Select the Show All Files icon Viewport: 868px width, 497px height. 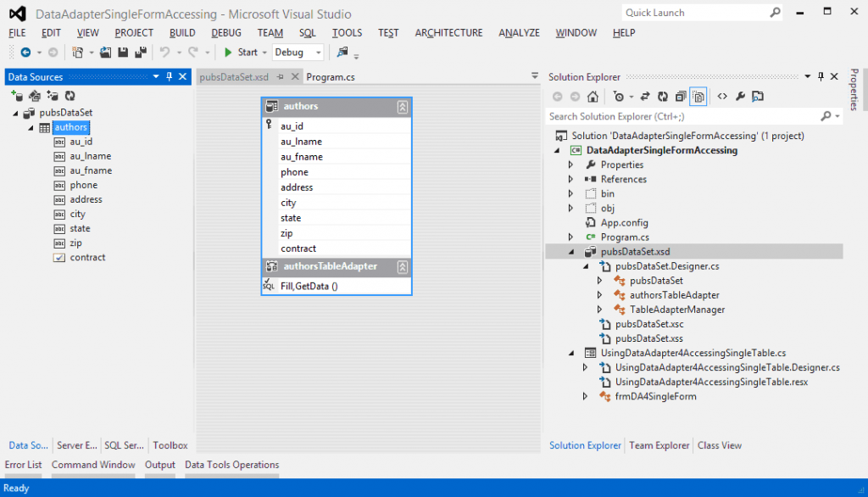click(698, 97)
